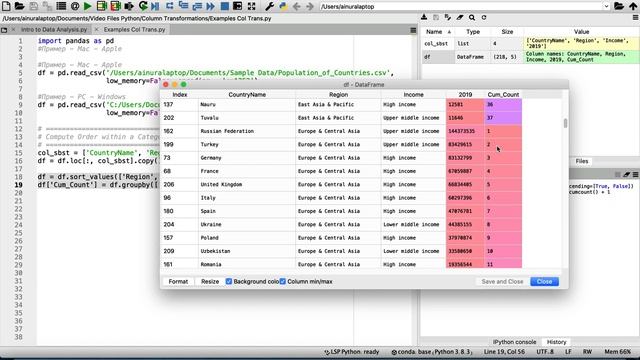This screenshot has width=640, height=360.
Task: Select the Examples Col Trans.py tab
Action: [x=134, y=30]
